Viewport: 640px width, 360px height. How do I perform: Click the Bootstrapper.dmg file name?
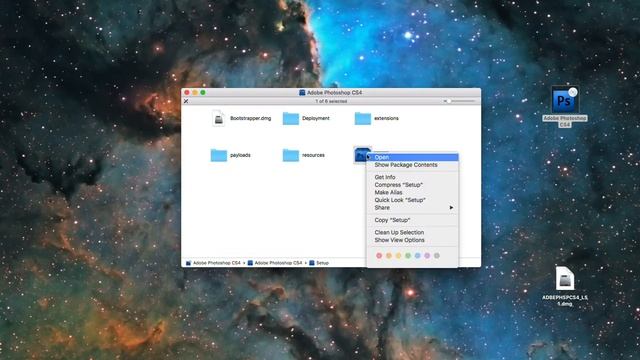point(251,118)
